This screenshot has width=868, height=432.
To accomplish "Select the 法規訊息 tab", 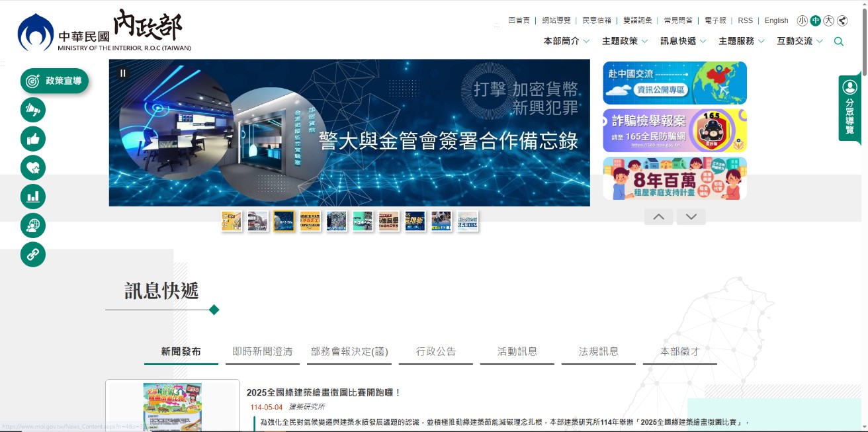I will coord(599,352).
